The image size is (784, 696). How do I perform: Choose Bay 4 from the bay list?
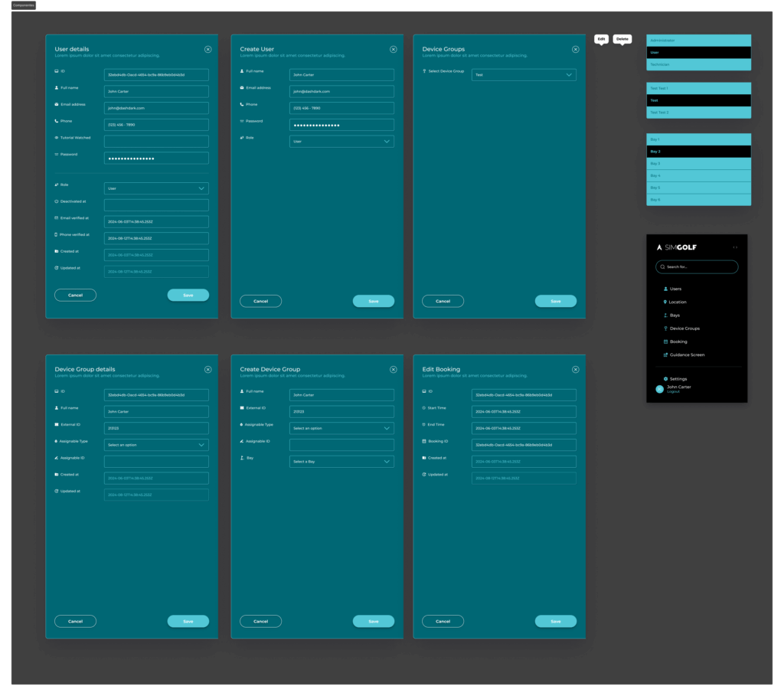[698, 175]
